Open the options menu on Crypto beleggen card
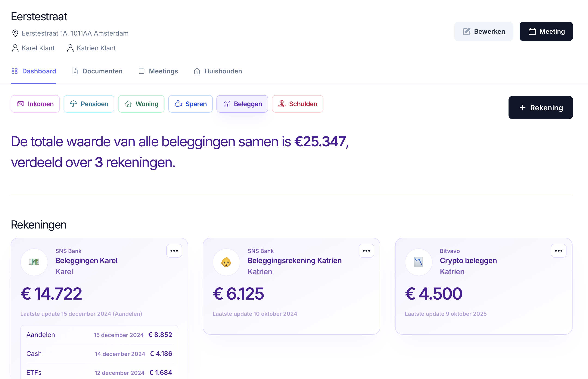The height and width of the screenshot is (379, 588). (559, 250)
